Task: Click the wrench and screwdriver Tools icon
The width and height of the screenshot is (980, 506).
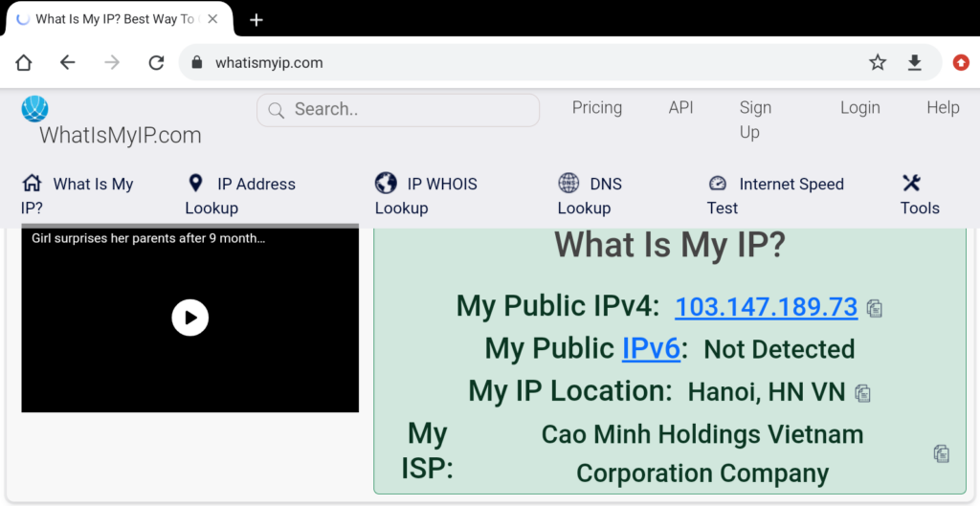Action: (x=911, y=183)
